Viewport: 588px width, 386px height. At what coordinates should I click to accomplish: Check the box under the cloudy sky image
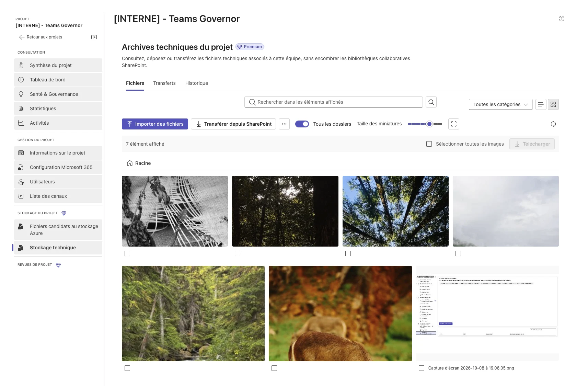[x=458, y=253]
